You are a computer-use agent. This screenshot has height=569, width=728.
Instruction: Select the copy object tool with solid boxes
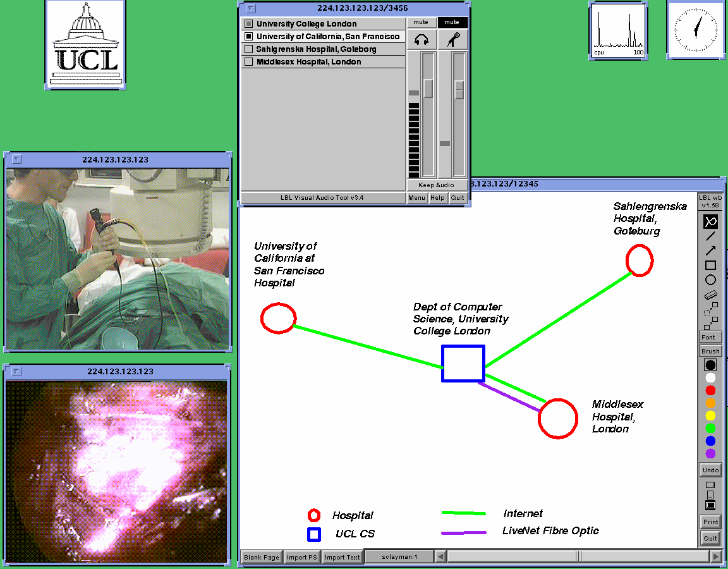click(710, 323)
